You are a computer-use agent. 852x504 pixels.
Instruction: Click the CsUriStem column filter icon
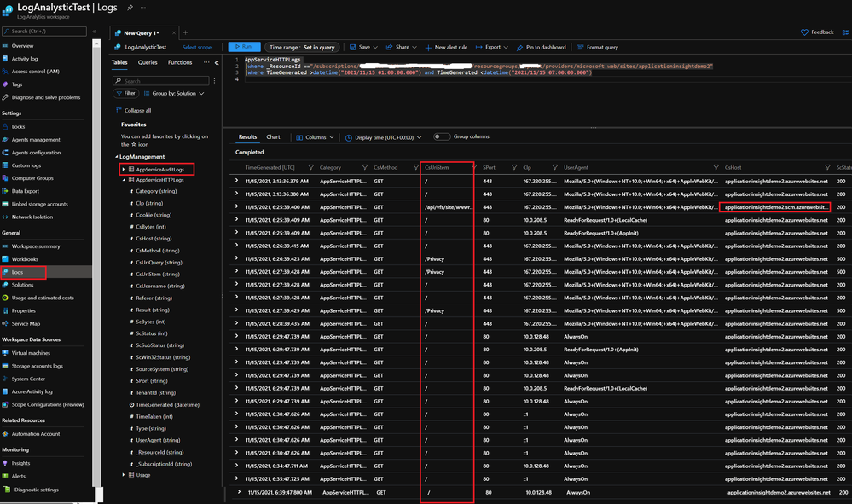(x=474, y=167)
